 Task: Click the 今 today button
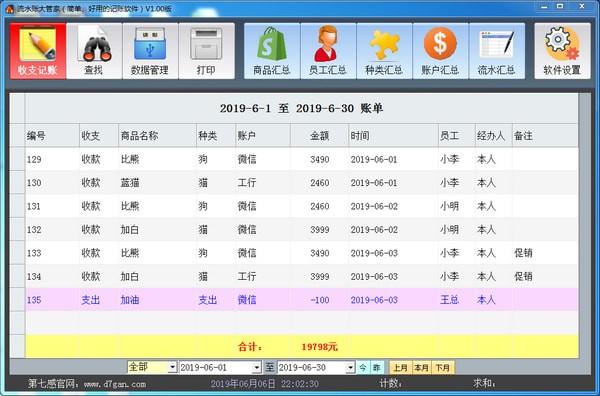363,368
